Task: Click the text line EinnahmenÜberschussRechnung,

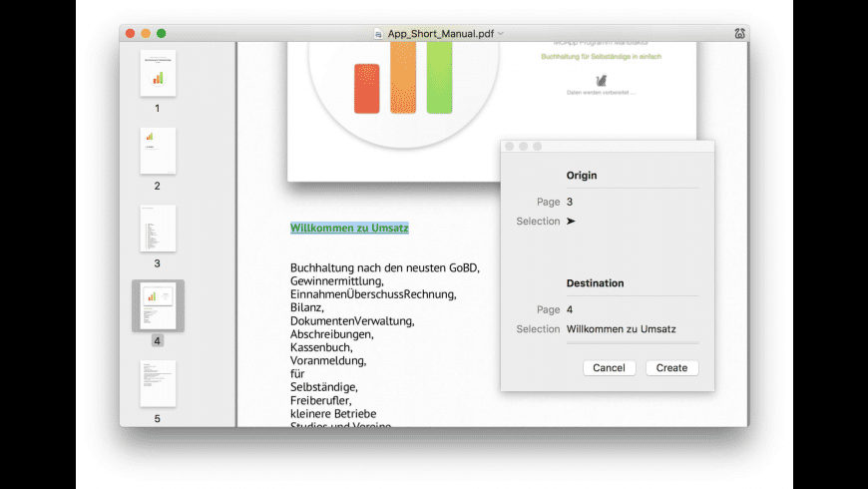Action: 373,294
